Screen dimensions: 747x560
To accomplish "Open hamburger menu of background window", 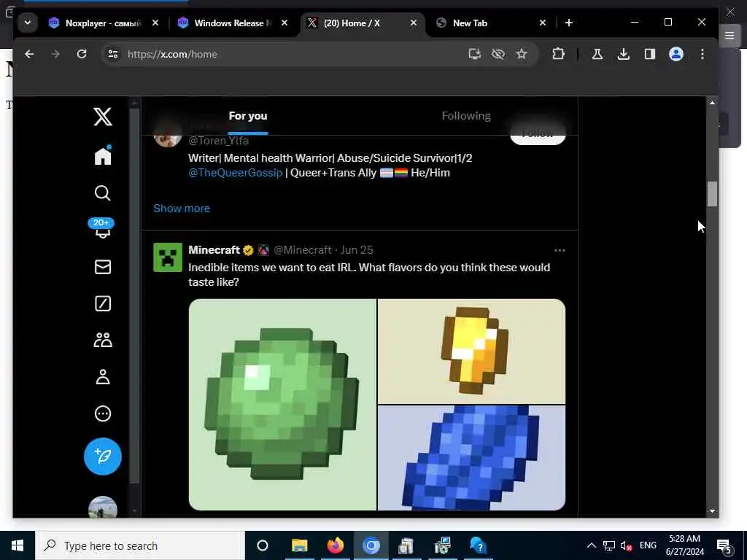I will [729, 35].
